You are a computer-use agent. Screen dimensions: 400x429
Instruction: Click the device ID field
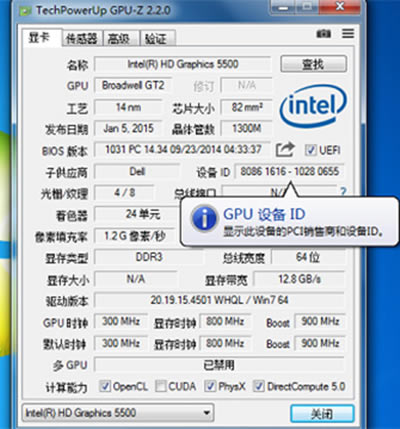coord(289,172)
